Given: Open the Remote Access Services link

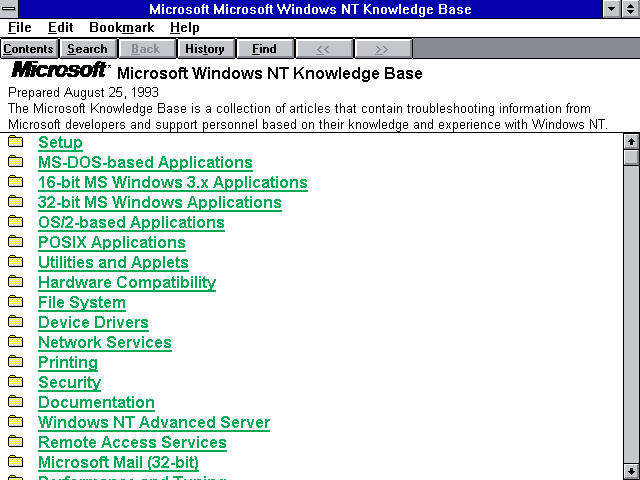Looking at the screenshot, I should coord(132,442).
